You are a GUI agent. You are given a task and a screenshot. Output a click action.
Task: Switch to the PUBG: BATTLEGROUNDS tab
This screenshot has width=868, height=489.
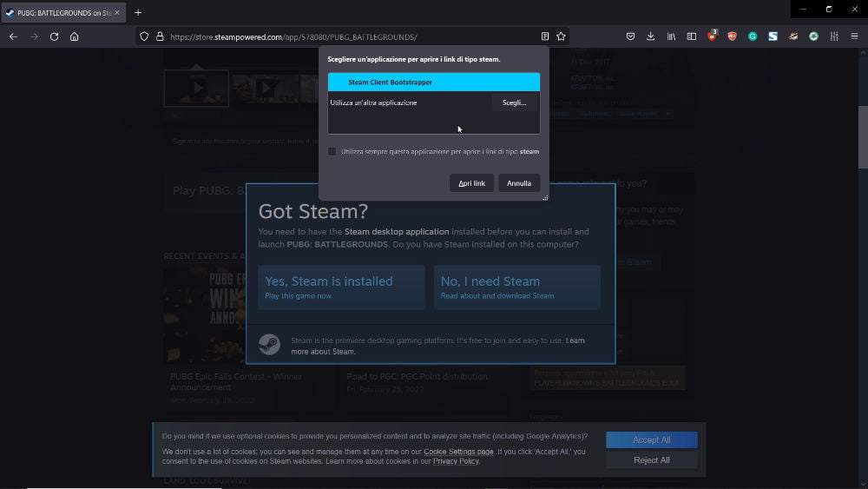coord(63,13)
